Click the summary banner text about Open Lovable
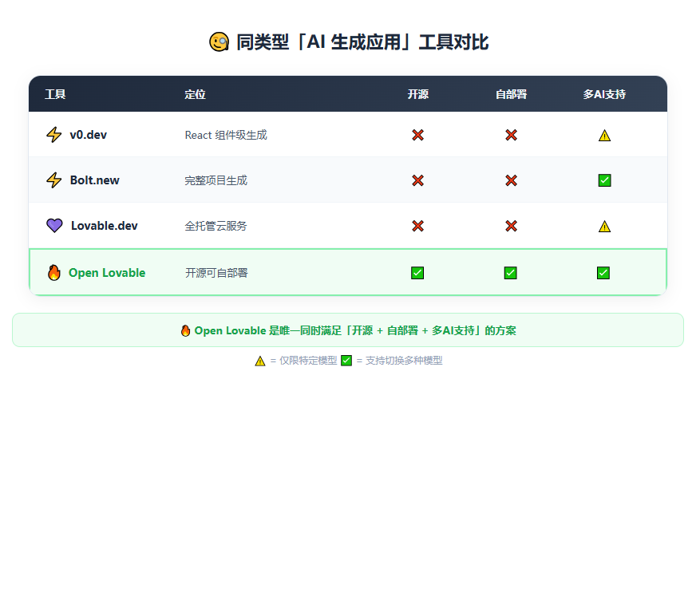Screen dimensions: 696x616 point(355,330)
